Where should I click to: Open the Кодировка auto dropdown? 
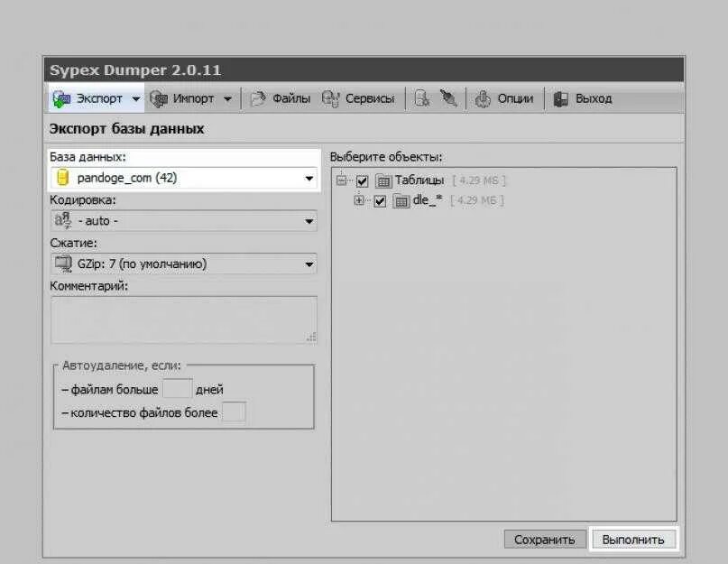click(184, 221)
